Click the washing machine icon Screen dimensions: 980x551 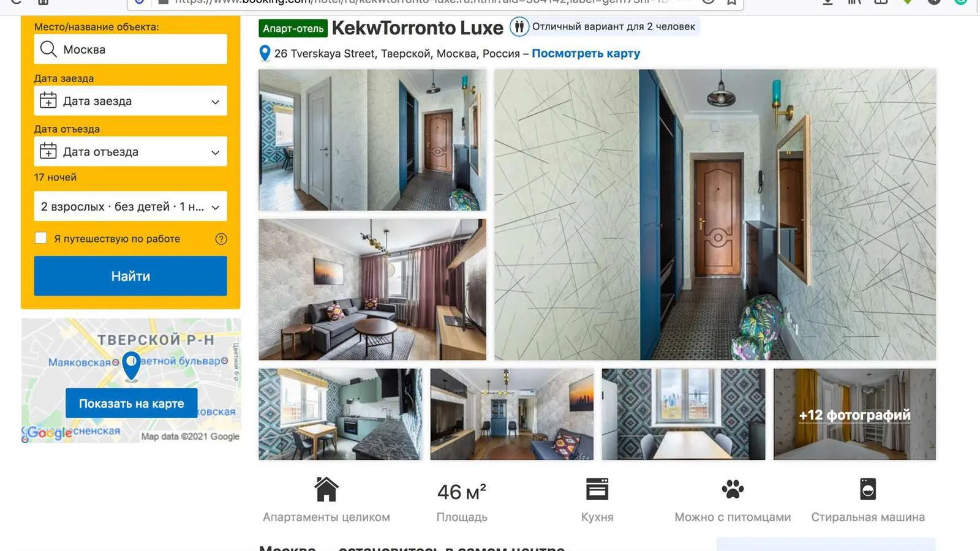(868, 489)
